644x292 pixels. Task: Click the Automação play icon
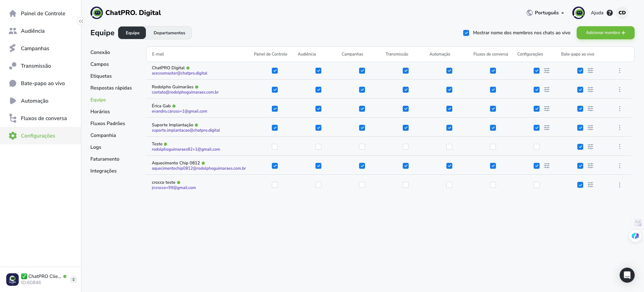point(13,101)
